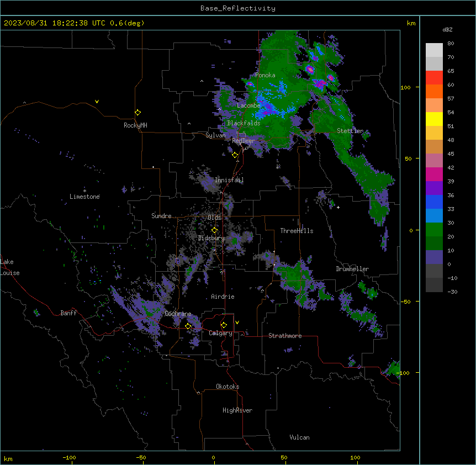Click the Cochrane city label
The image size is (476, 465).
click(x=178, y=314)
